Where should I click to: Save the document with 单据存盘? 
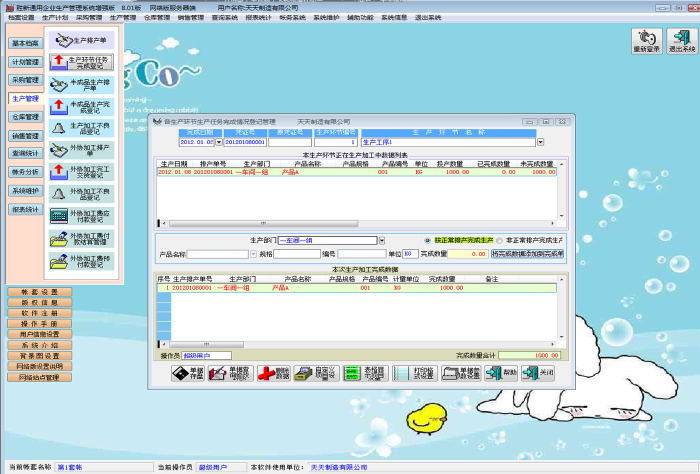188,373
